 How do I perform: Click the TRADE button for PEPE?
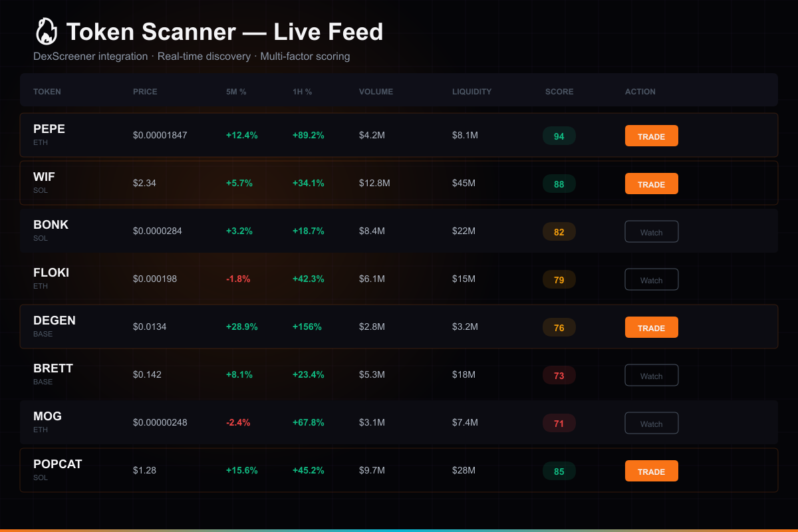(651, 136)
